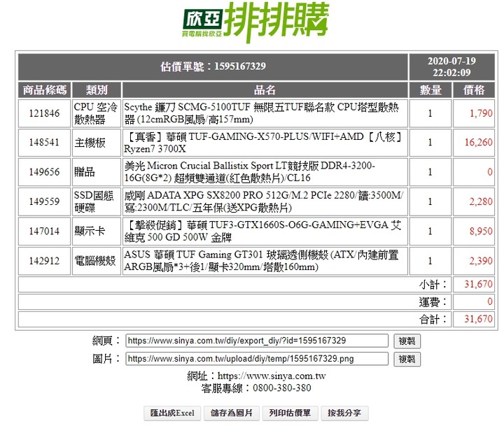Select the 客服專線 0800-380-380 text
This screenshot has width=504, height=426.
pyautogui.click(x=256, y=388)
